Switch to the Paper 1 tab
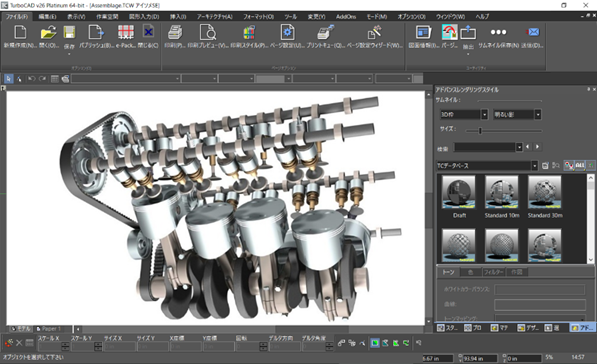597x364 pixels. coord(49,329)
